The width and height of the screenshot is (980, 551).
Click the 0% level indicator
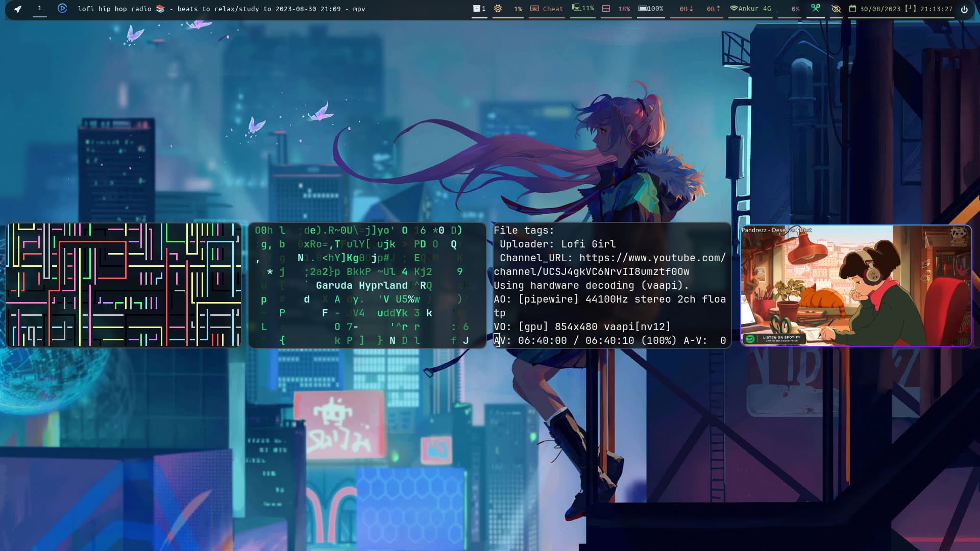point(795,9)
